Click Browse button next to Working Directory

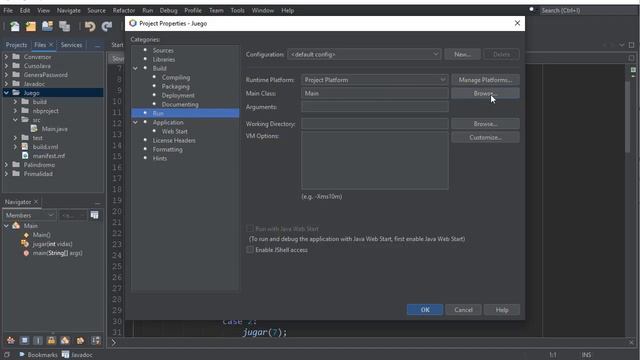pyautogui.click(x=485, y=124)
